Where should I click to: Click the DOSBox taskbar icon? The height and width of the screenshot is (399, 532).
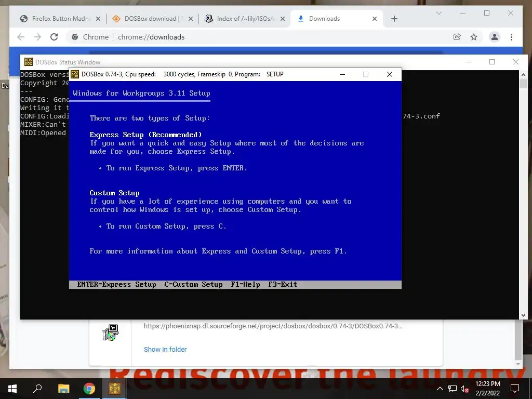pyautogui.click(x=115, y=389)
